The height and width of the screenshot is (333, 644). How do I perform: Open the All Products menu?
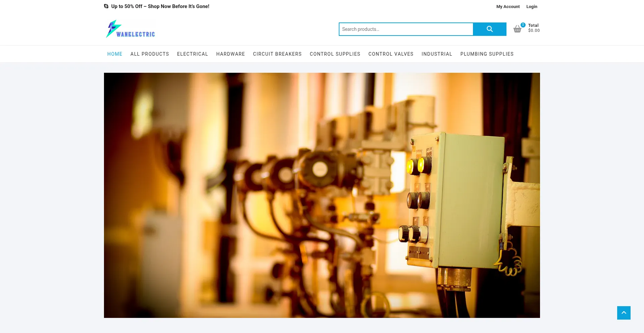point(150,54)
